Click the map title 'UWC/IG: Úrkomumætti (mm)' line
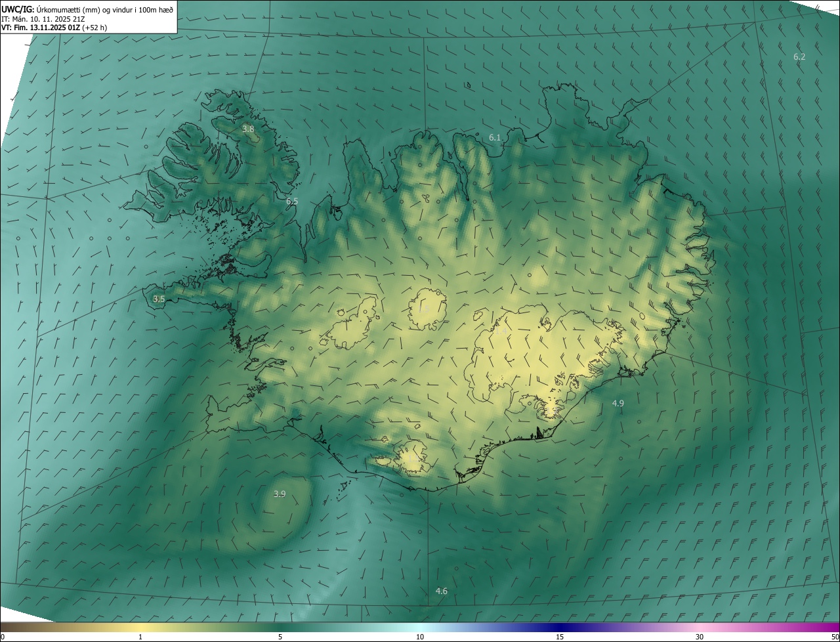Viewport: 840px width, 642px height. coord(87,9)
